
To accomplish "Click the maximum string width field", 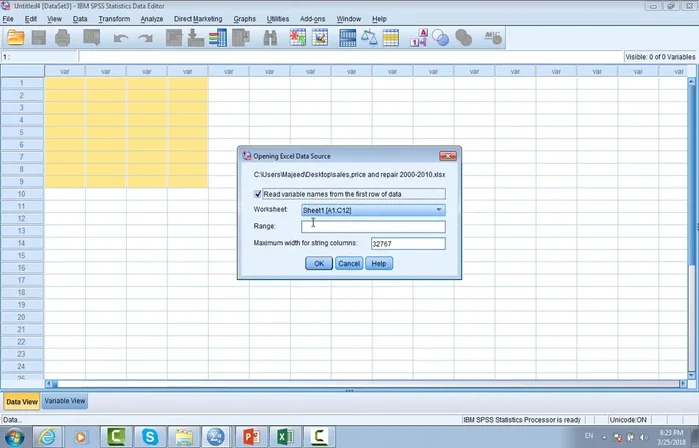I will pyautogui.click(x=407, y=243).
